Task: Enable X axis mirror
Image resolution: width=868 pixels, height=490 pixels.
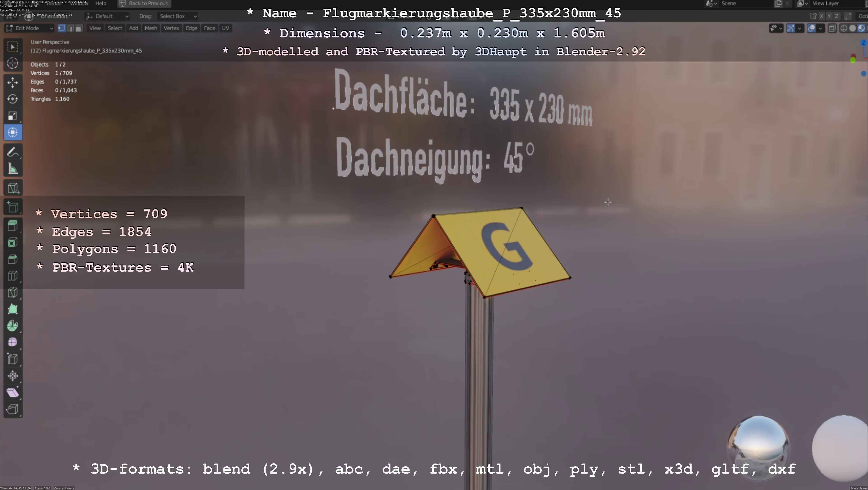Action: [822, 16]
